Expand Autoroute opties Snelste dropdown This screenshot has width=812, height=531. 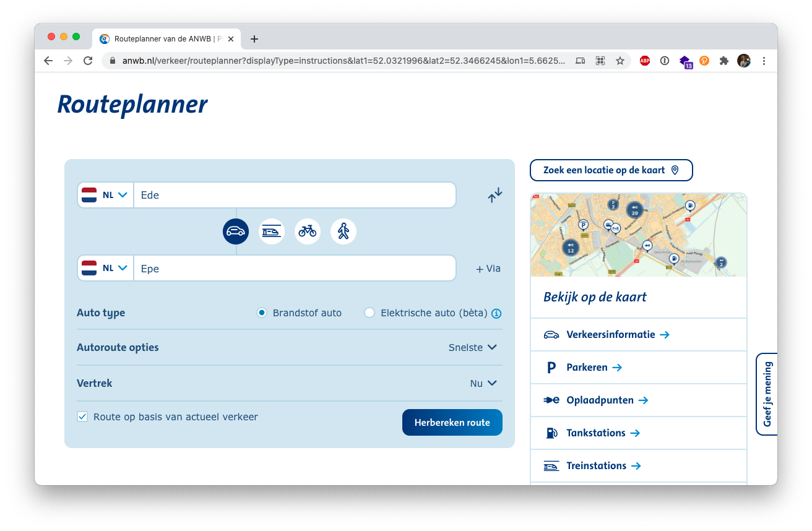point(473,348)
